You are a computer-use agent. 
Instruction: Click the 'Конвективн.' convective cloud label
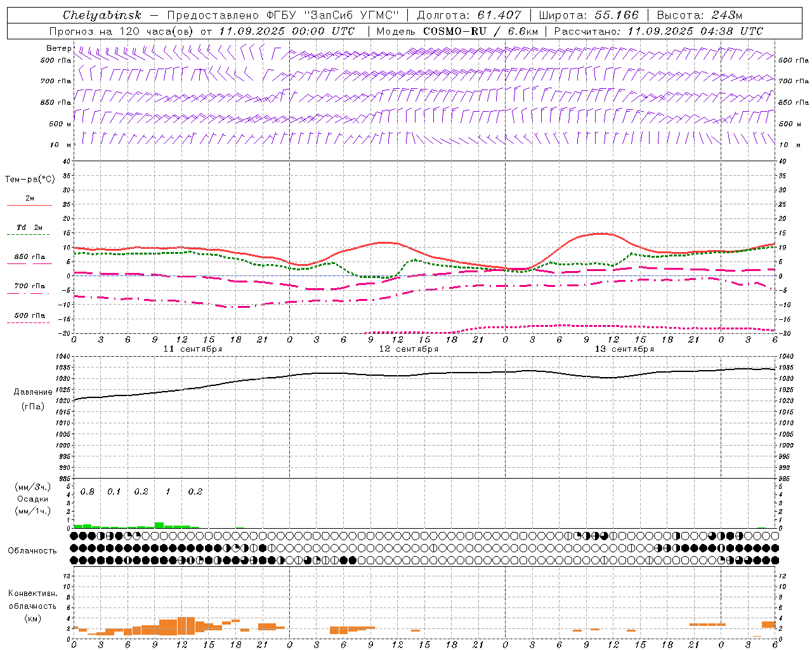click(x=32, y=594)
